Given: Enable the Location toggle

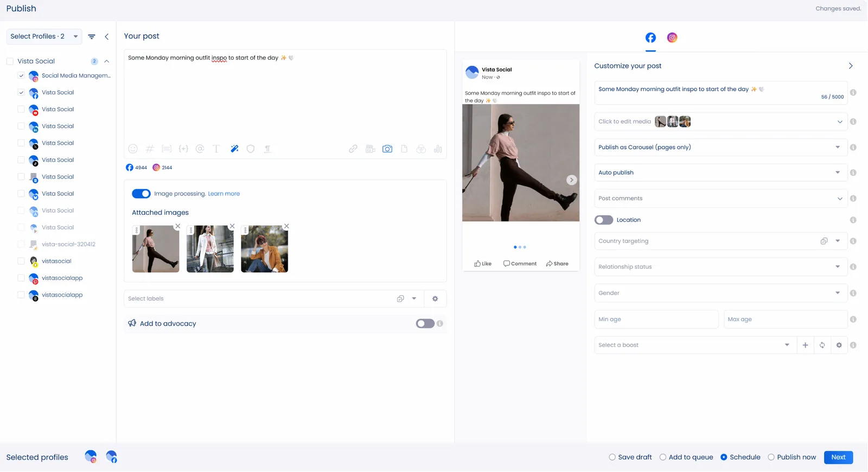Looking at the screenshot, I should [604, 220].
